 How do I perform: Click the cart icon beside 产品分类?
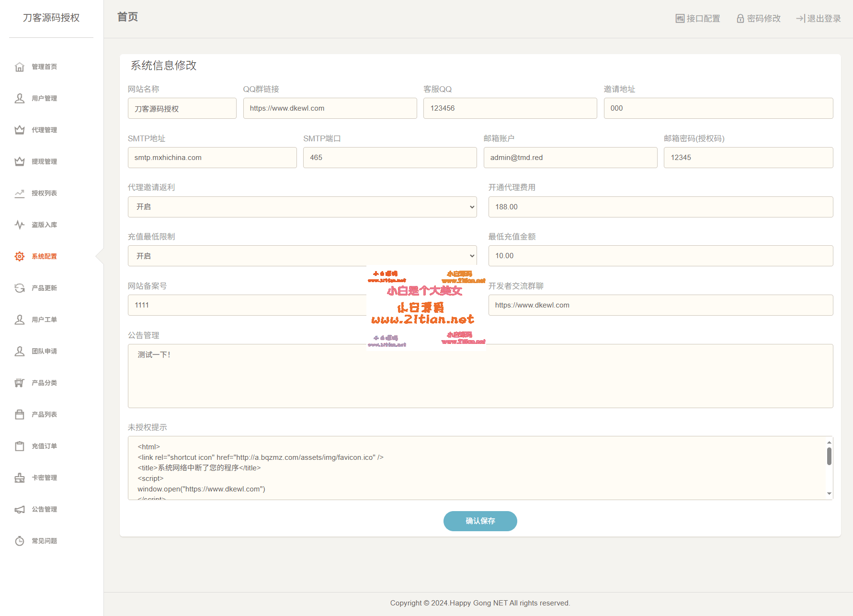pos(20,383)
